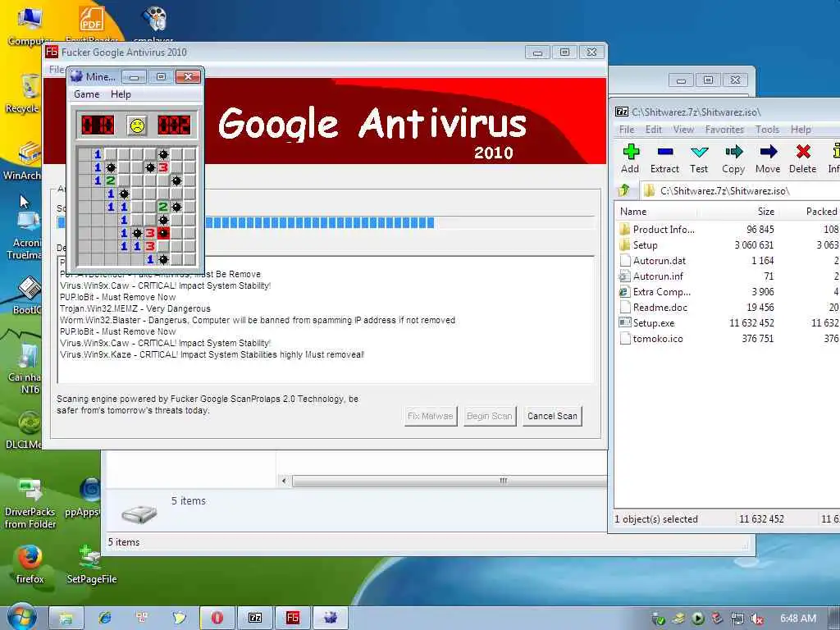Click the exploded red mine cell in Minesweeper
The height and width of the screenshot is (630, 840).
coord(163,232)
